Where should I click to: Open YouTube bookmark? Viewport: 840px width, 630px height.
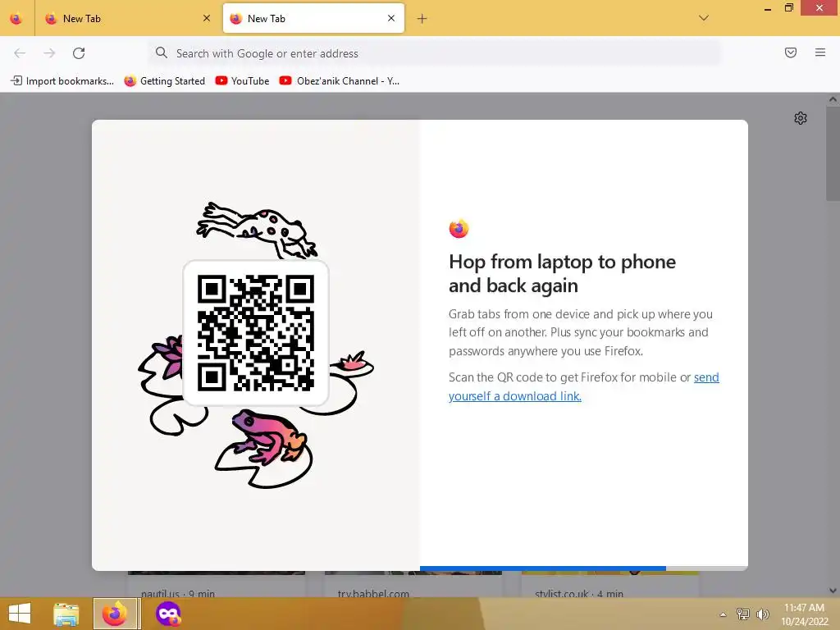(242, 81)
